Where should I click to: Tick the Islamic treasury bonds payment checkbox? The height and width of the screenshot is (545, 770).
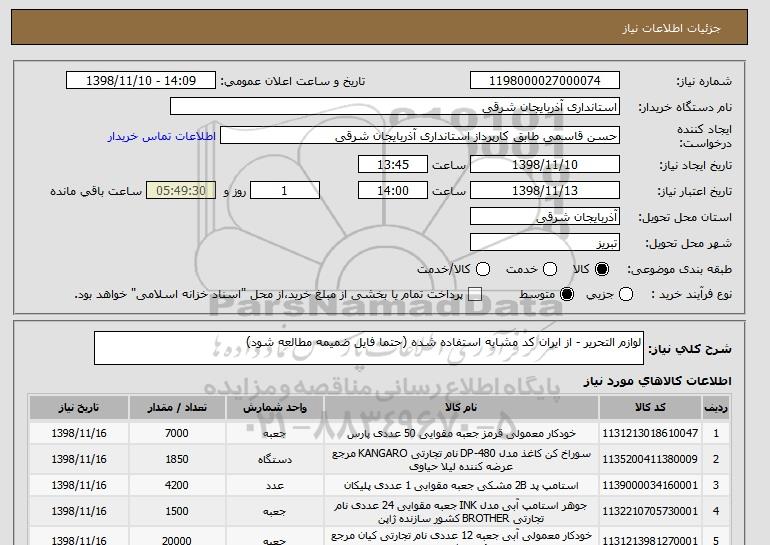click(475, 294)
